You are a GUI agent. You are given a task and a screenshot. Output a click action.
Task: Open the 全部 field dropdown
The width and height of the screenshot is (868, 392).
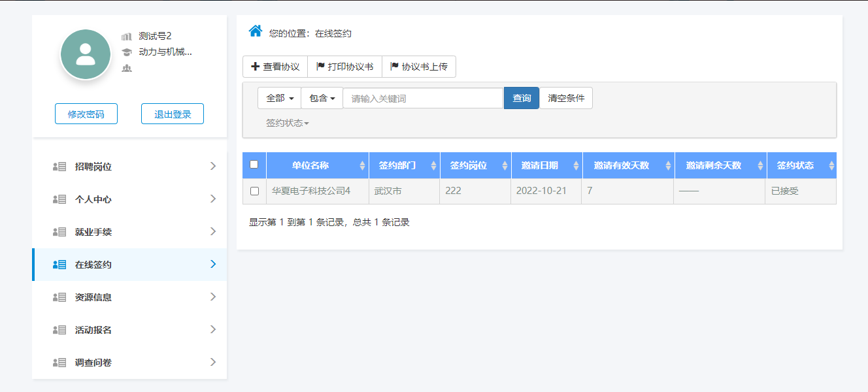click(279, 98)
